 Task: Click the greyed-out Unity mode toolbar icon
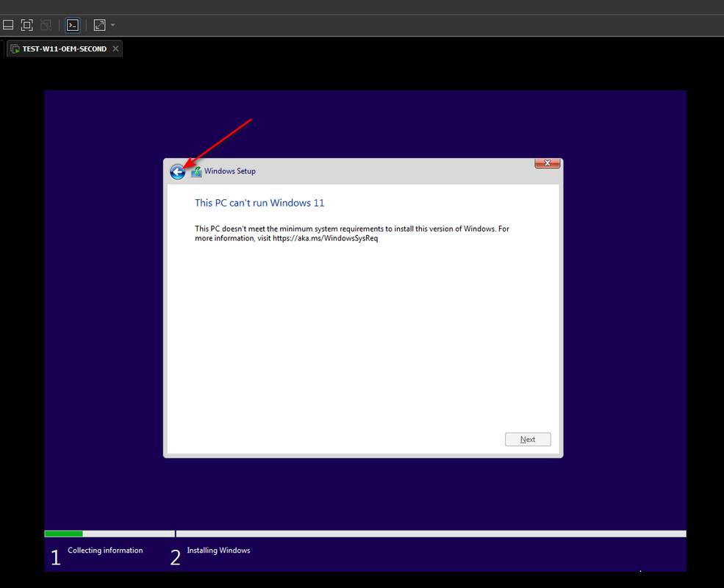point(46,25)
